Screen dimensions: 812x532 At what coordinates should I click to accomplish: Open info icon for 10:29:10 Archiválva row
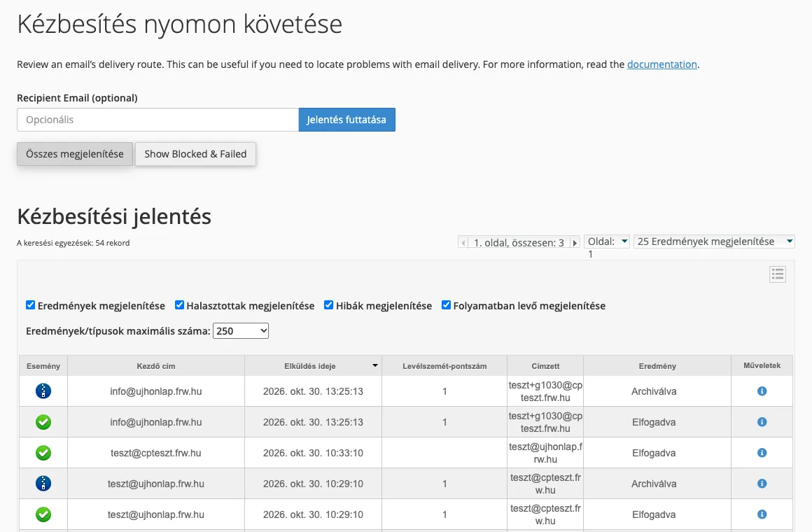(762, 483)
